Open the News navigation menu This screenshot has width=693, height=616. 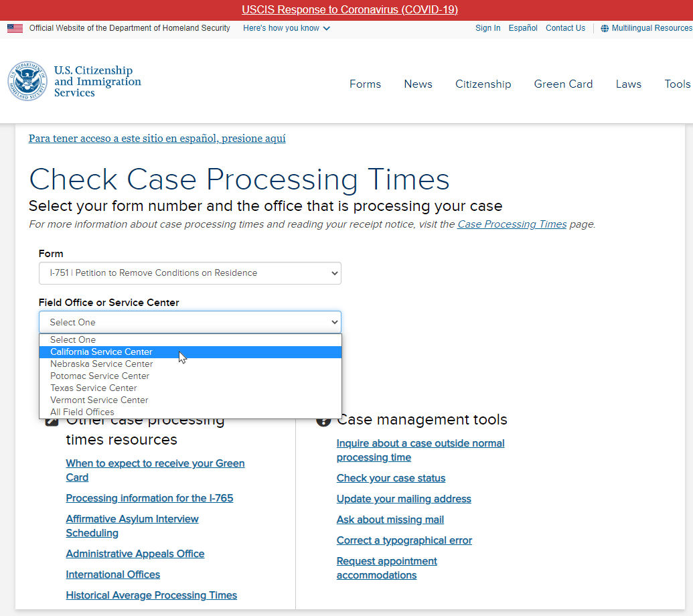point(418,84)
